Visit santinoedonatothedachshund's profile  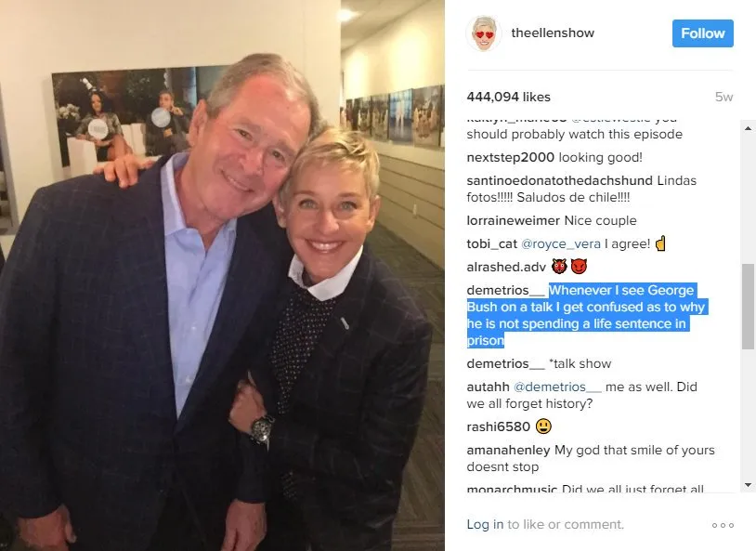click(x=559, y=180)
